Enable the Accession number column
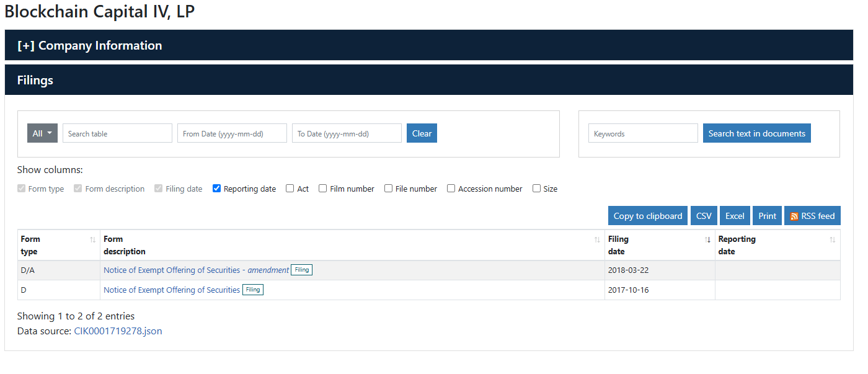The width and height of the screenshot is (868, 374). (451, 189)
